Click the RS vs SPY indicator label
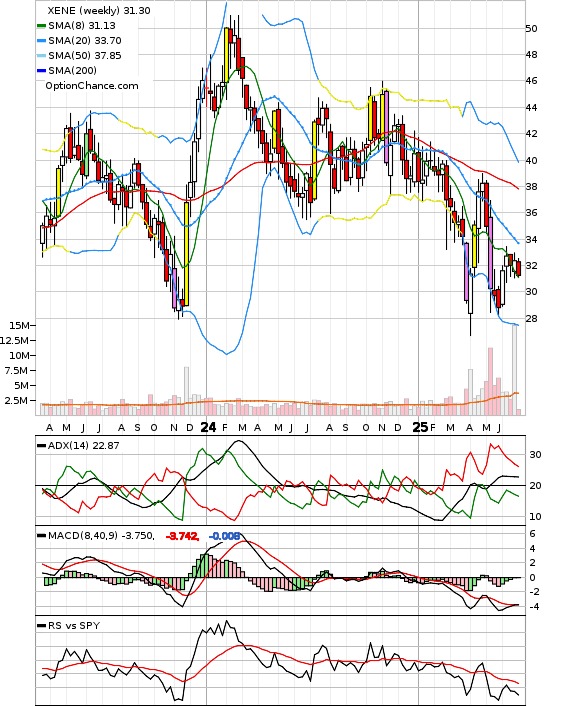566x706 pixels. (74, 625)
